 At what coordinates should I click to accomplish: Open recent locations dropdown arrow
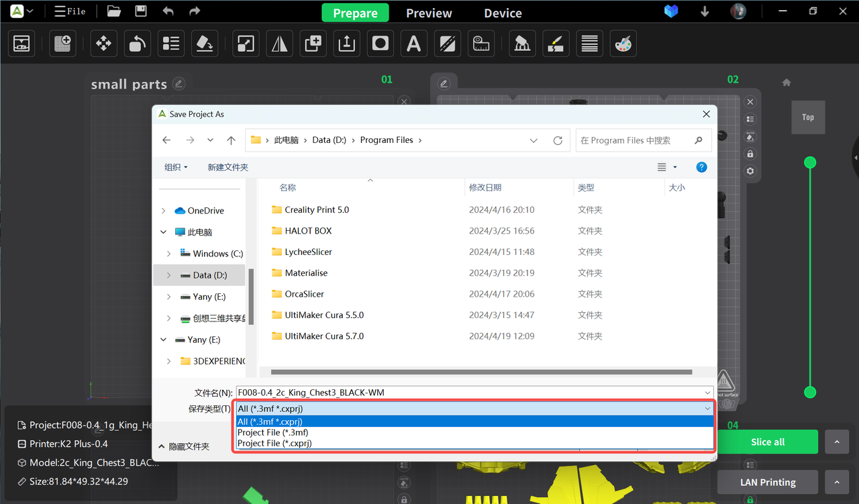point(210,140)
